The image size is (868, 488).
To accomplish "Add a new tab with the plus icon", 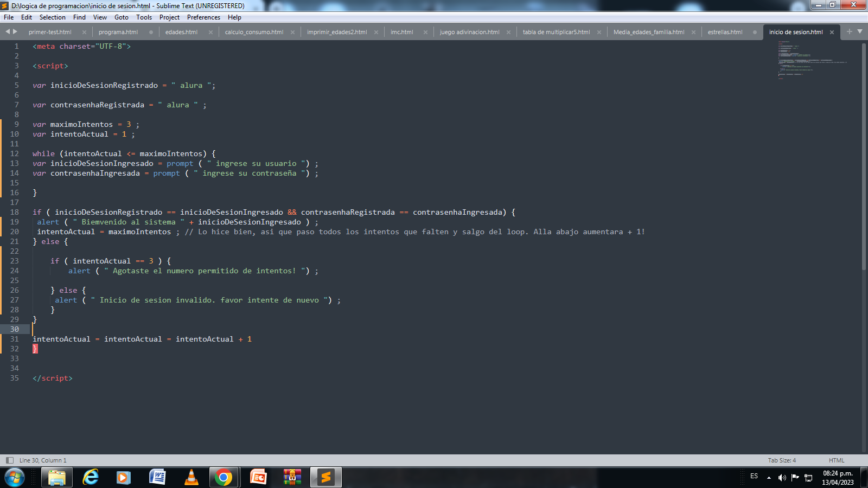I will coord(850,31).
